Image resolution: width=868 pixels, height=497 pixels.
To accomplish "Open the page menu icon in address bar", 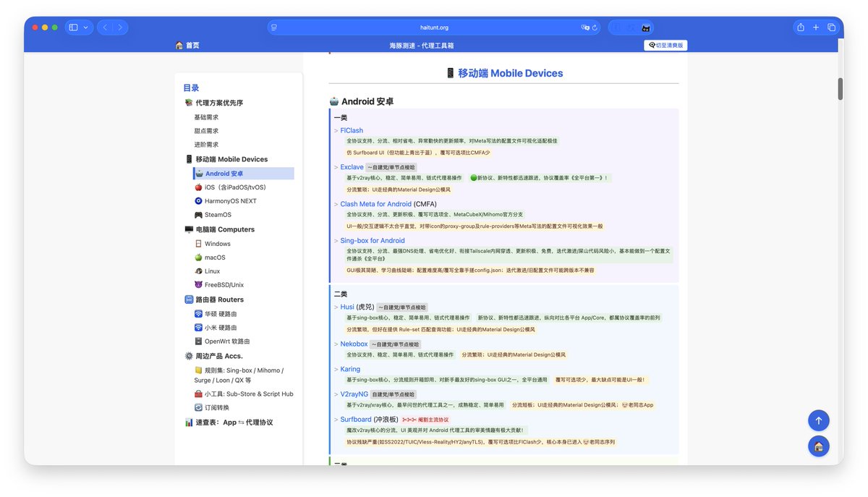I will (x=273, y=27).
